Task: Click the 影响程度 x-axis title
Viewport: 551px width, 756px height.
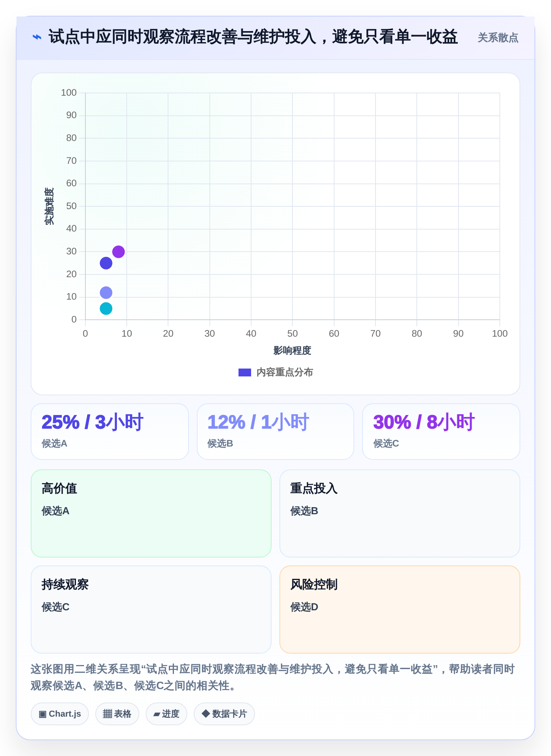Action: [292, 350]
